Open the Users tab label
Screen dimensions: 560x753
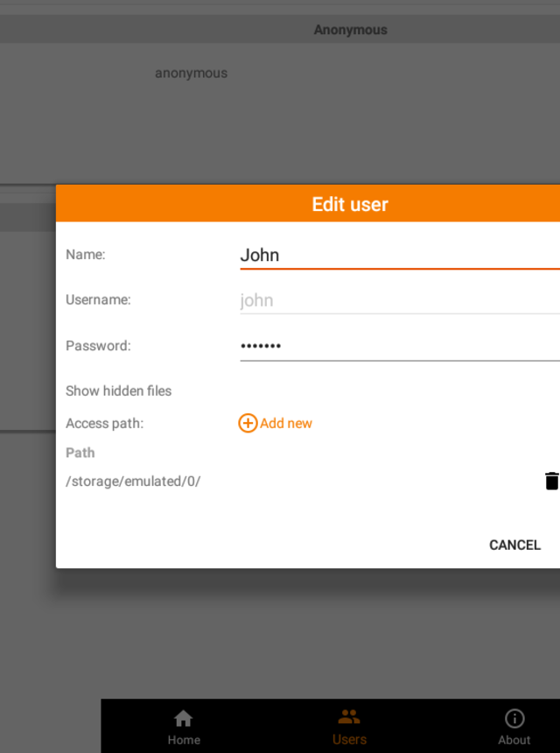click(349, 740)
